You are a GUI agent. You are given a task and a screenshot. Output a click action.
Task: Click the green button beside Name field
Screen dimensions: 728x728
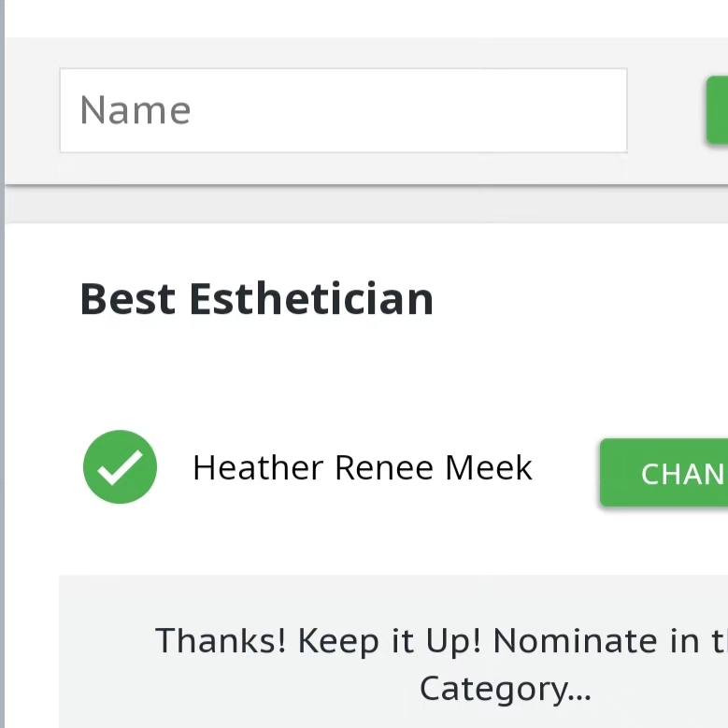(x=717, y=110)
